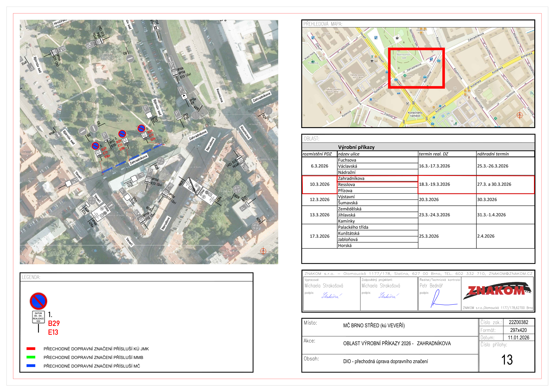The width and height of the screenshot is (555, 392).
Task: Select the 'Přízova' street row
Action: [x=378, y=191]
